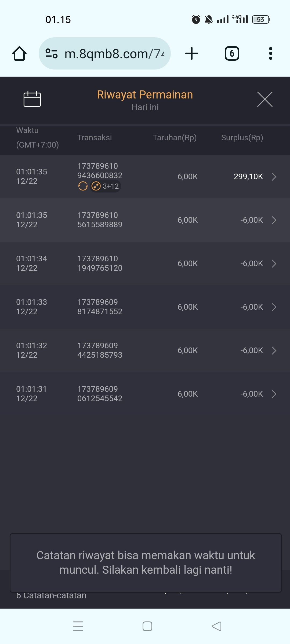
Task: Expand details for the 299,10K surplus row
Action: coord(274,177)
